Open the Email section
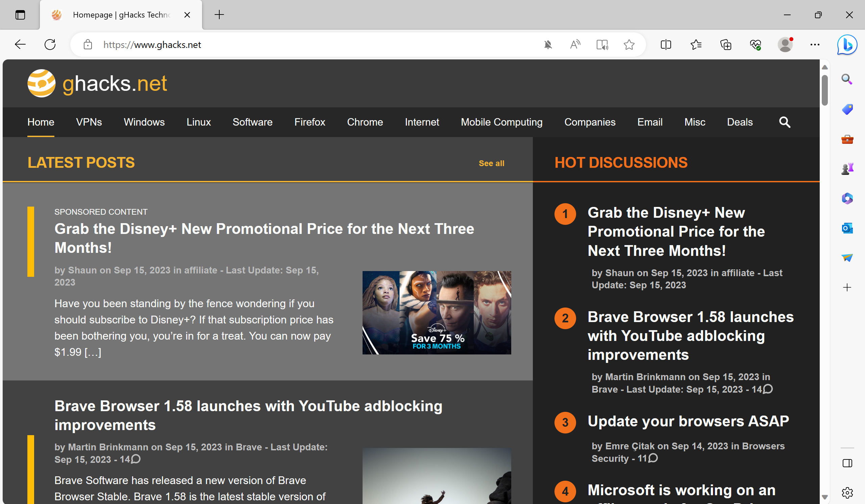Screen dimensions: 865x504 [x=650, y=122]
